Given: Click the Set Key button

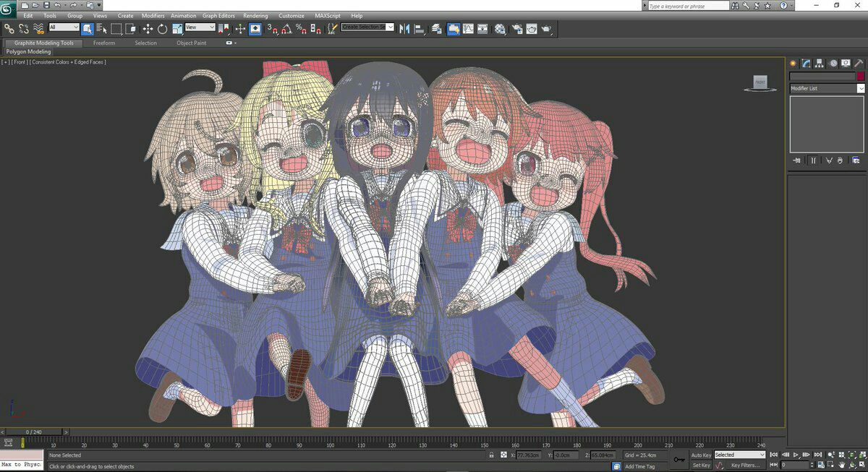Looking at the screenshot, I should (x=701, y=465).
